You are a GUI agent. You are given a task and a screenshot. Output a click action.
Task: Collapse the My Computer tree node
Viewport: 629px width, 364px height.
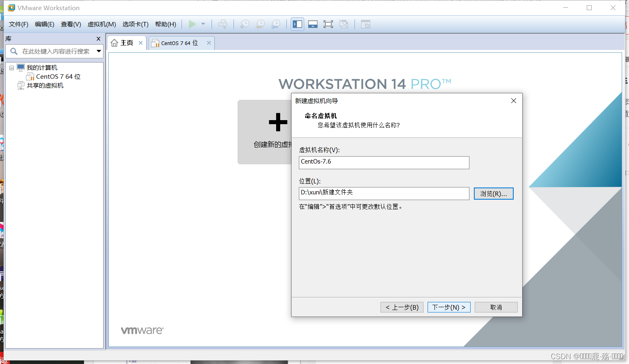pyautogui.click(x=12, y=68)
